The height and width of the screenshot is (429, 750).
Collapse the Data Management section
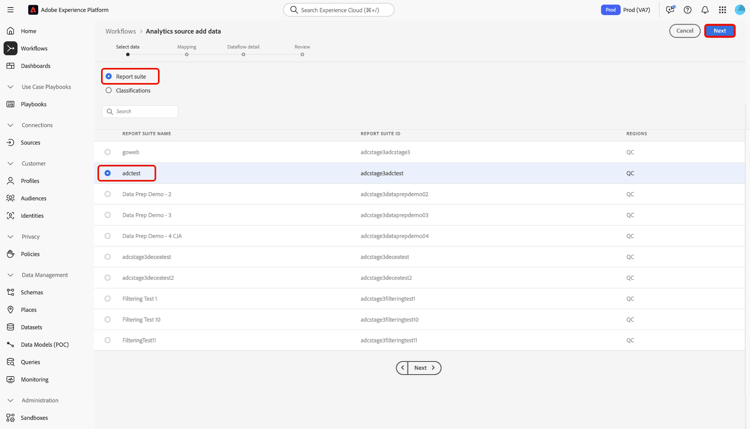click(x=11, y=275)
